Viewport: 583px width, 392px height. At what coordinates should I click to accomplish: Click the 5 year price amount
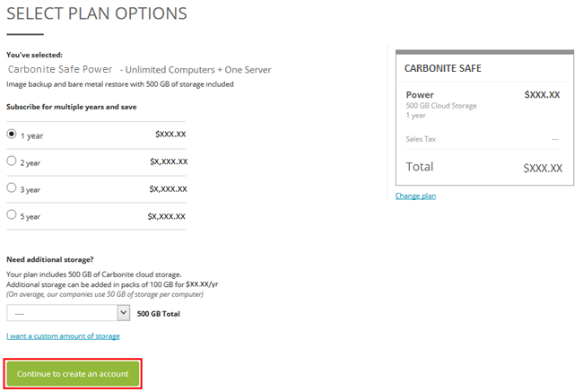coord(167,216)
